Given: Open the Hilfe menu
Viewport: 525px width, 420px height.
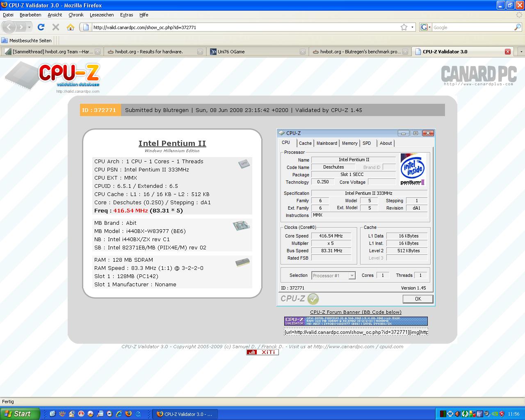Looking at the screenshot, I should (x=144, y=15).
